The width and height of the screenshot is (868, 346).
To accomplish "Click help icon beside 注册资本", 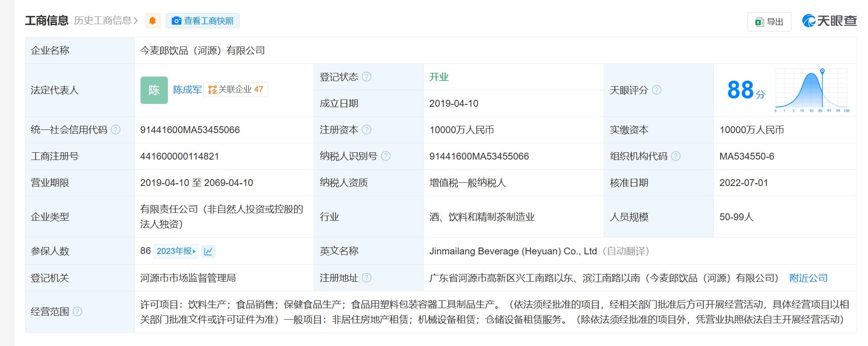I will [366, 130].
